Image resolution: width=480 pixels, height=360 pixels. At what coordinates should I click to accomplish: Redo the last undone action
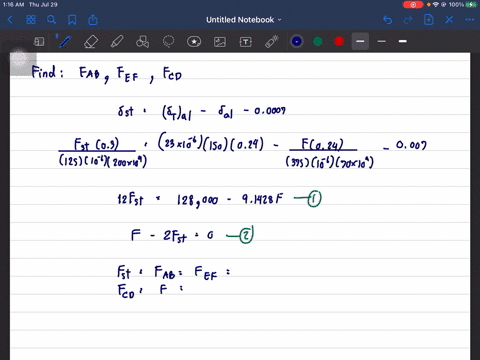coord(408,20)
